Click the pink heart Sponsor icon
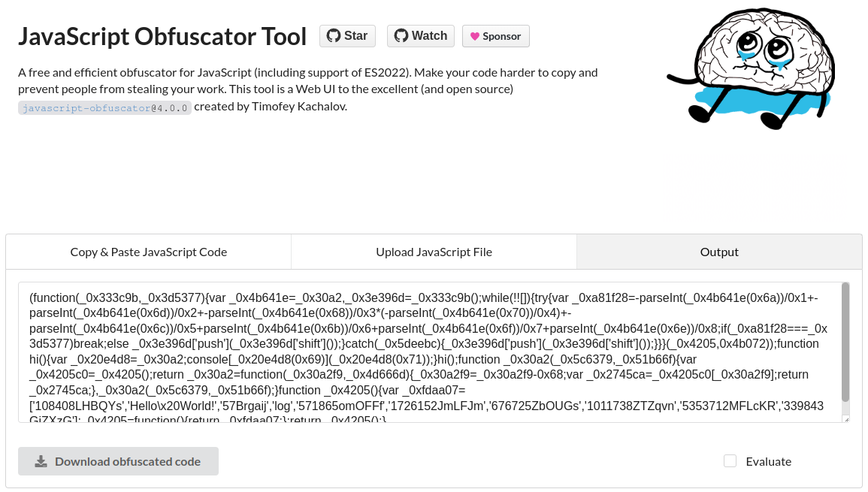Screen dimensions: 868x492 pos(474,37)
